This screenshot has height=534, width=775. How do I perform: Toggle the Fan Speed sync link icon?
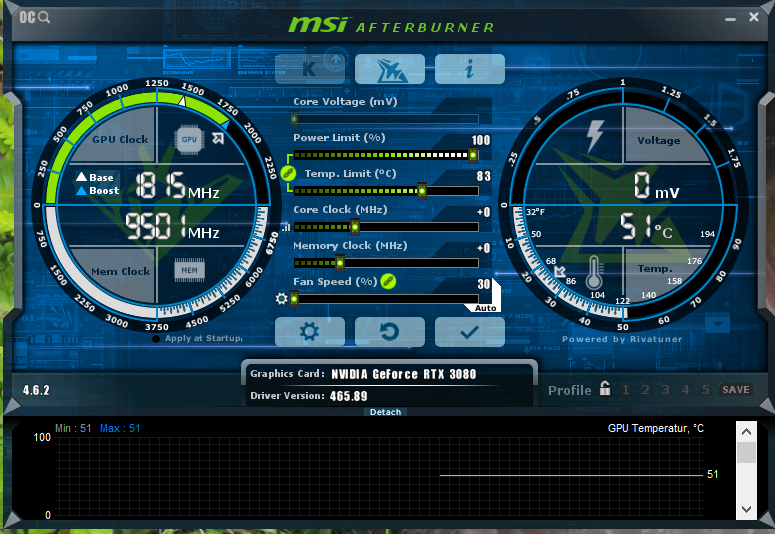[x=388, y=281]
